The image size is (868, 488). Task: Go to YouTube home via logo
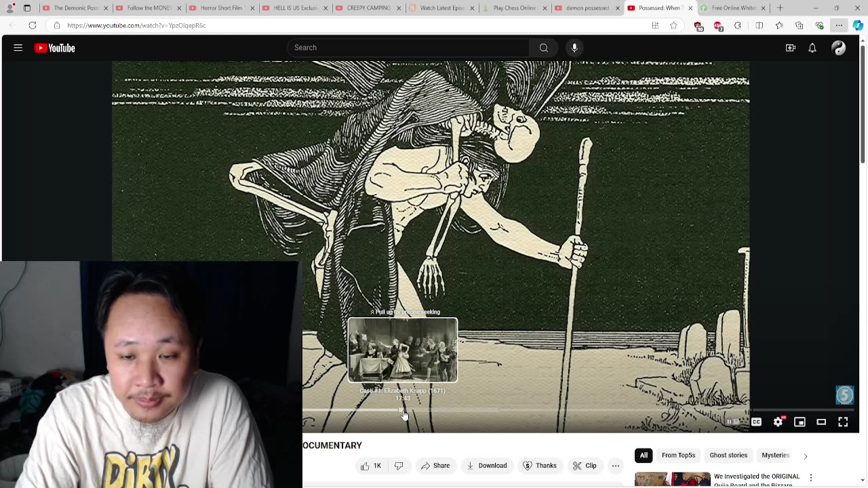pos(54,47)
